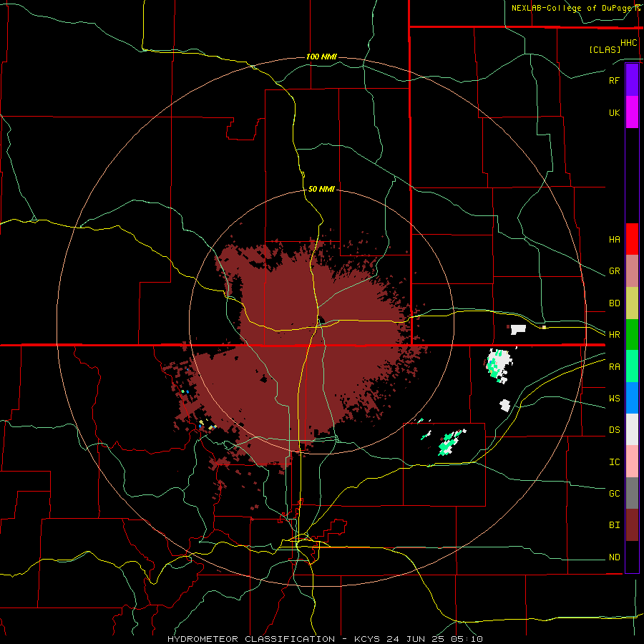The image size is (644, 644).
Task: Pick the dark green HR legend swatch
Action: (632, 335)
